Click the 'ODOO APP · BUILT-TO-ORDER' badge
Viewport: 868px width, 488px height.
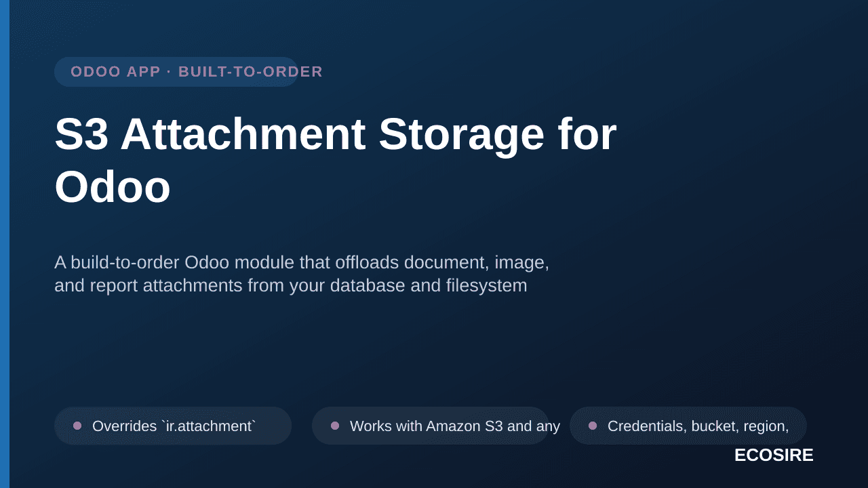click(x=176, y=72)
